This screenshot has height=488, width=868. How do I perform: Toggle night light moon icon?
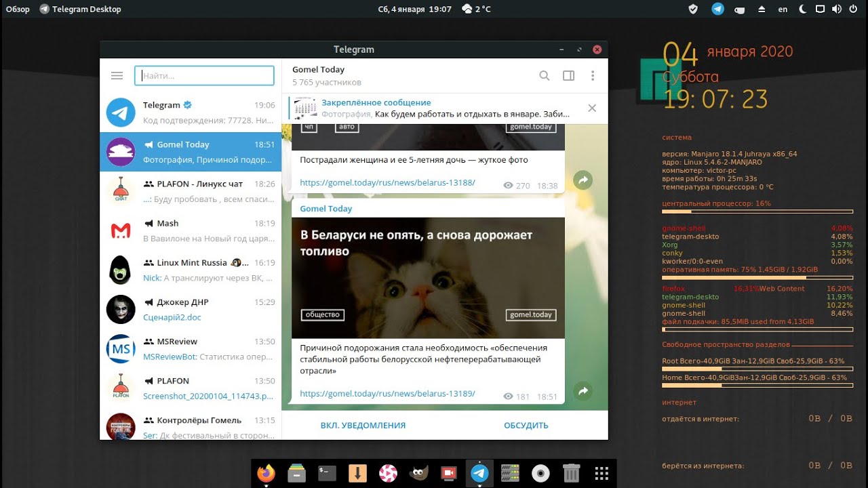pos(803,9)
